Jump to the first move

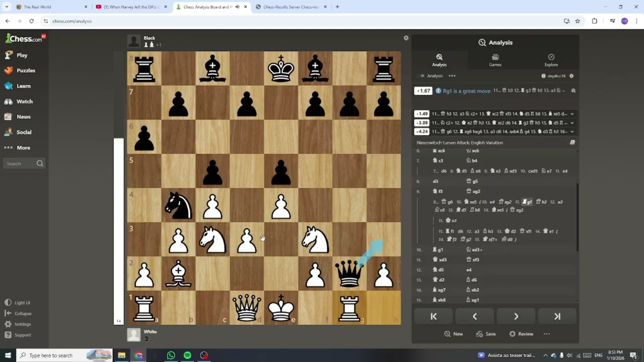[x=433, y=316]
